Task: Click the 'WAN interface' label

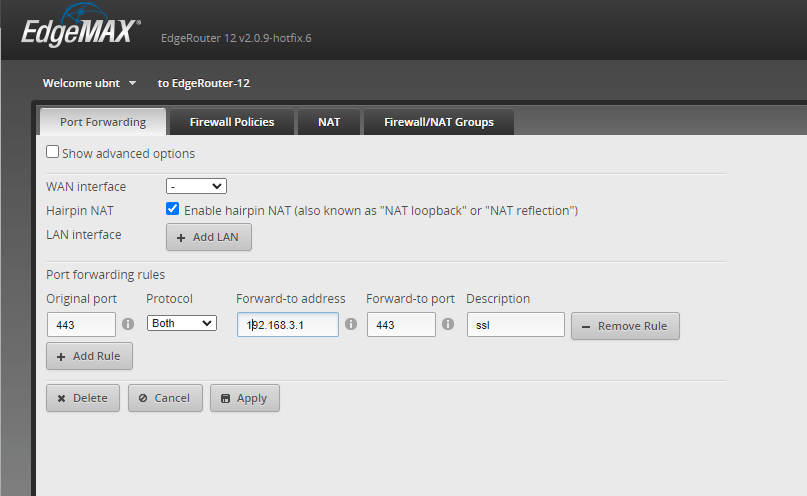Action: coord(86,186)
